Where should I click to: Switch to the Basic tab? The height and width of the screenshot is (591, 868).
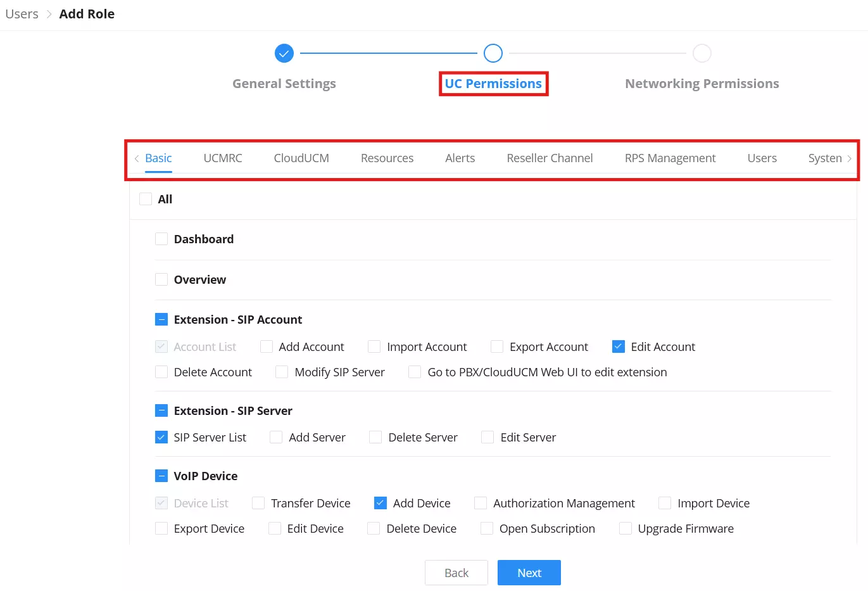point(158,158)
